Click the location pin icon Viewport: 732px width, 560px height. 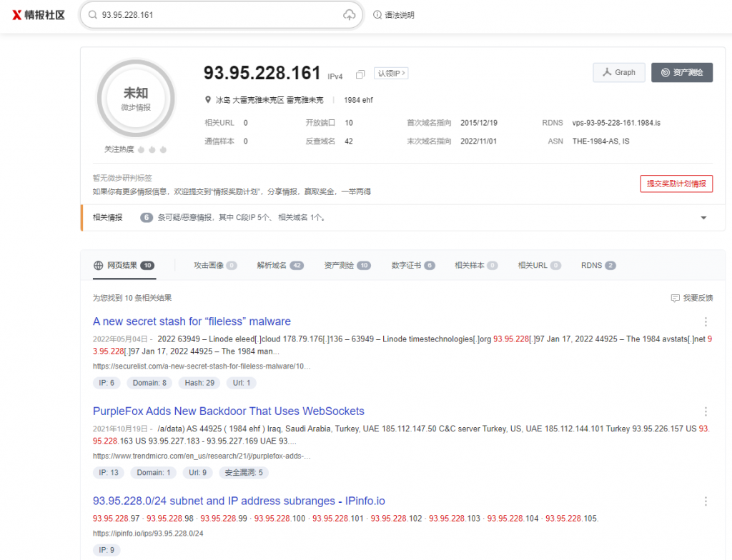(x=208, y=100)
